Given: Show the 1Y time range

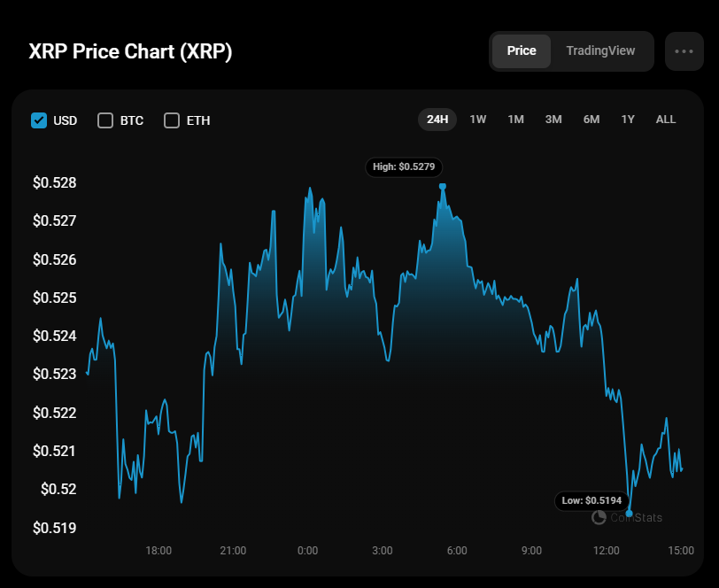Looking at the screenshot, I should pos(628,120).
